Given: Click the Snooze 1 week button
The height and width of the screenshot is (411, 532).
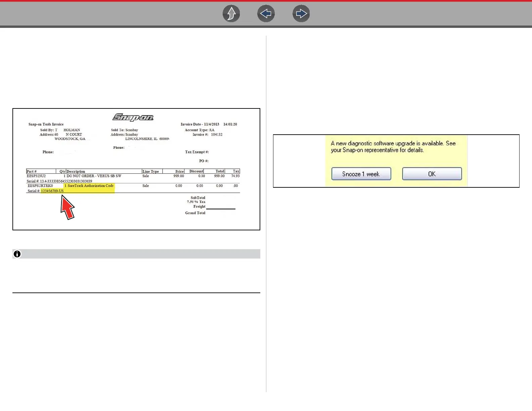Looking at the screenshot, I should [361, 174].
